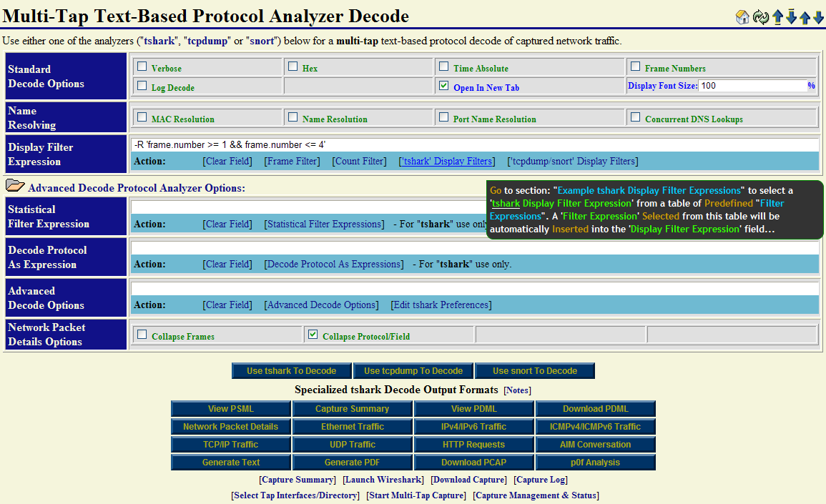The height and width of the screenshot is (504, 826).
Task: Tick the Time Absolute option
Action: (443, 66)
